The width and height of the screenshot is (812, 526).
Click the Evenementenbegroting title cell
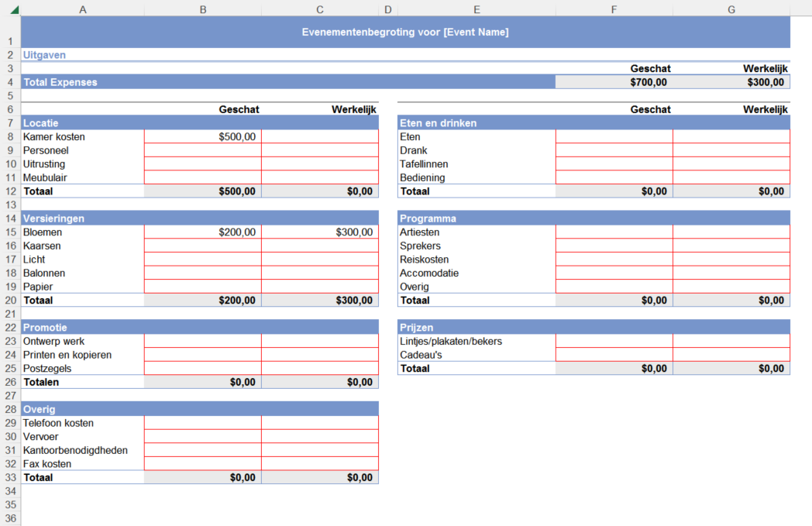(x=405, y=33)
